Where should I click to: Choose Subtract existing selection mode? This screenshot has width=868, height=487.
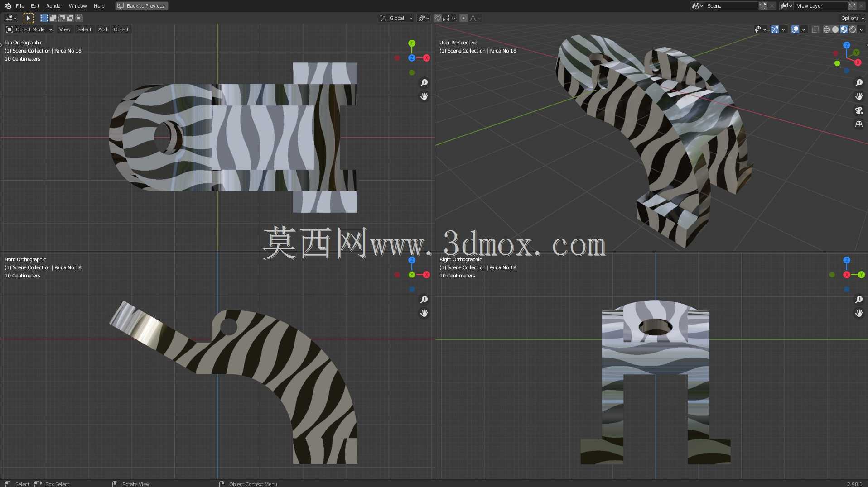point(62,18)
